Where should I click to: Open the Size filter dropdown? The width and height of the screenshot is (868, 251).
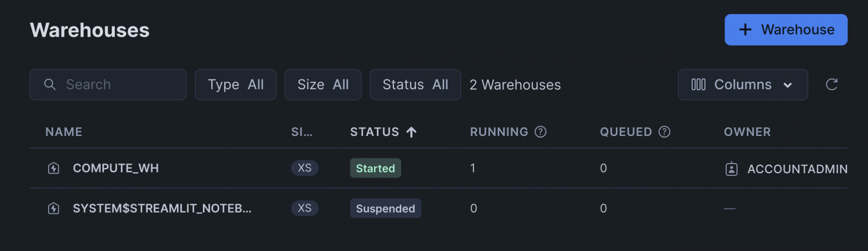click(323, 85)
